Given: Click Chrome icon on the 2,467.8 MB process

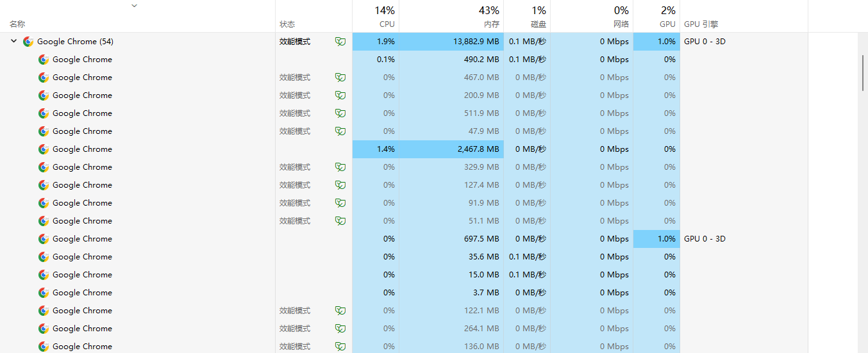Looking at the screenshot, I should 44,149.
